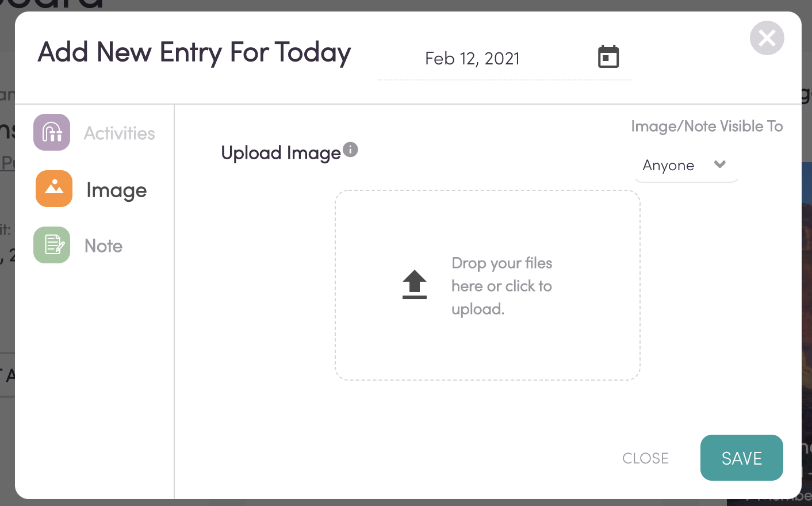Click the upload arrow icon in drop zone

coord(414,284)
